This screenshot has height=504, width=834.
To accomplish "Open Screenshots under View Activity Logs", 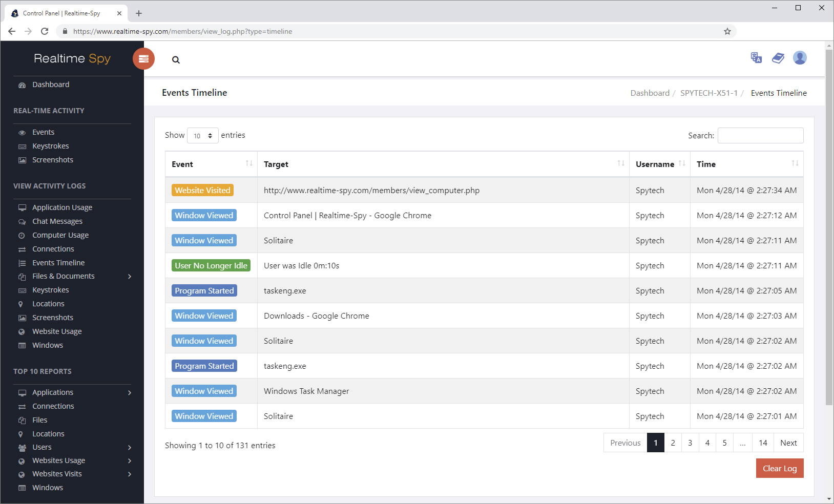I will pos(53,318).
